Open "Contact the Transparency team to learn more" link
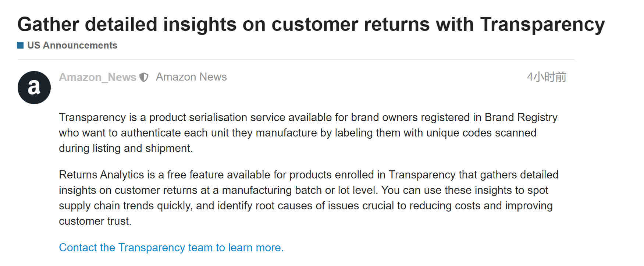Viewport: 644px width, 266px height. point(171,248)
